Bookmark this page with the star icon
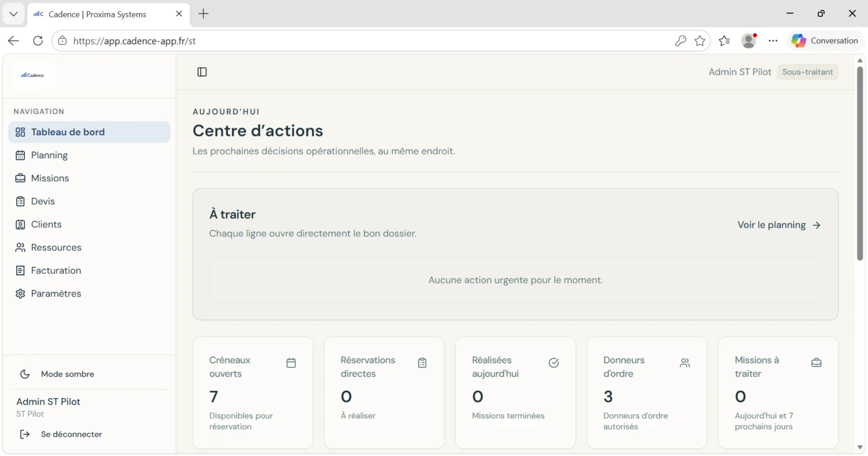 (x=700, y=41)
